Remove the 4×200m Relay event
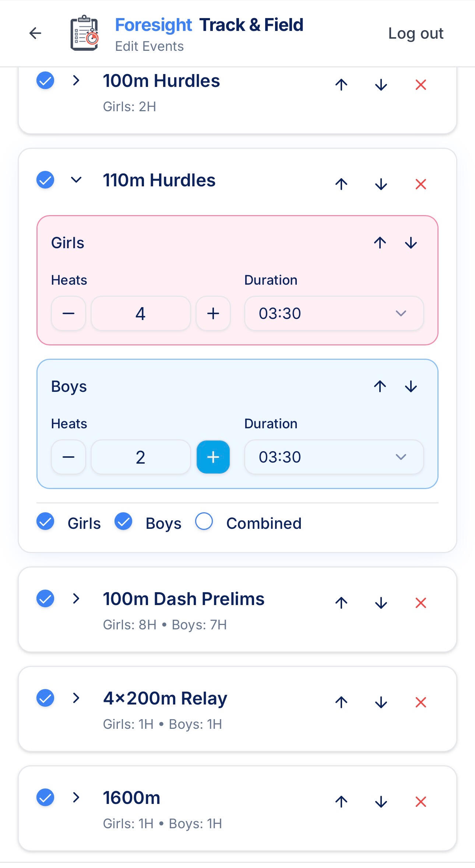 click(x=421, y=702)
